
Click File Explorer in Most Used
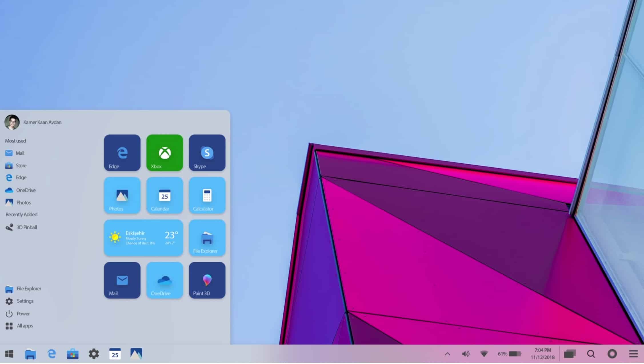point(28,288)
